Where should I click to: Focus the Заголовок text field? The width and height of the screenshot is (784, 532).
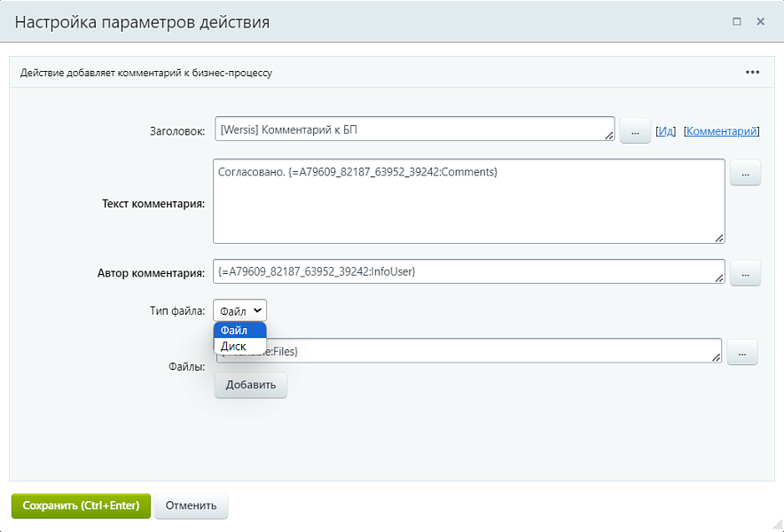click(412, 129)
